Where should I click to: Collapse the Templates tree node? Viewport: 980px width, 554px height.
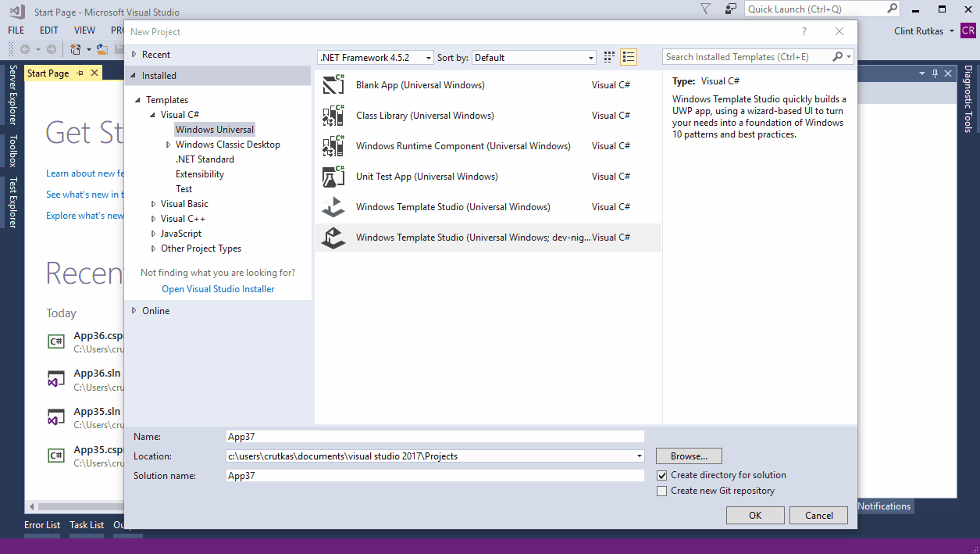(x=138, y=100)
